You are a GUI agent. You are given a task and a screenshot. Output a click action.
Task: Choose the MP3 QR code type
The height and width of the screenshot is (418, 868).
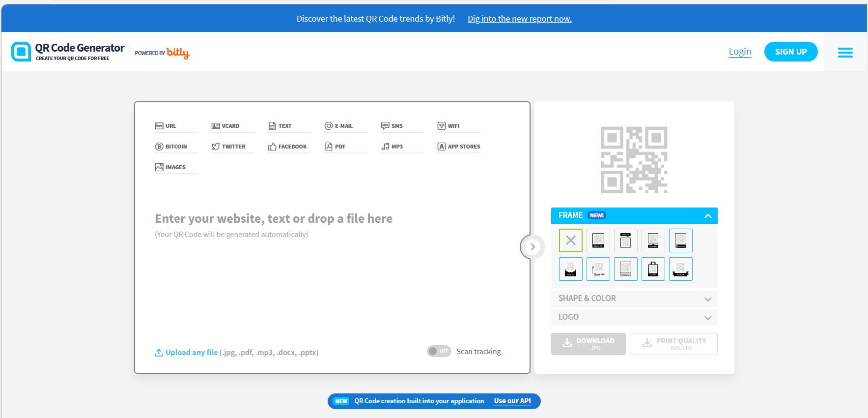(392, 147)
